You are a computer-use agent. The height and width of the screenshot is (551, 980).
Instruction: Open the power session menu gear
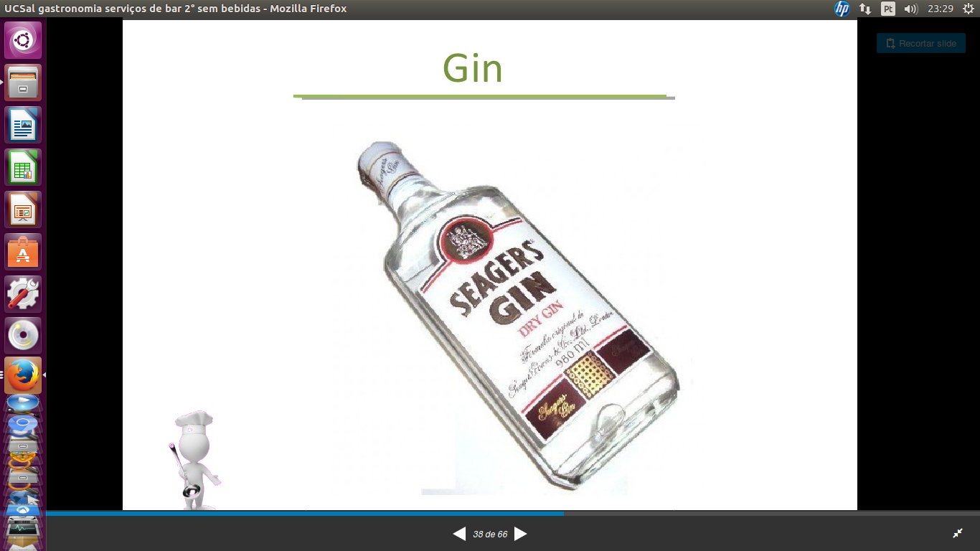click(x=968, y=9)
